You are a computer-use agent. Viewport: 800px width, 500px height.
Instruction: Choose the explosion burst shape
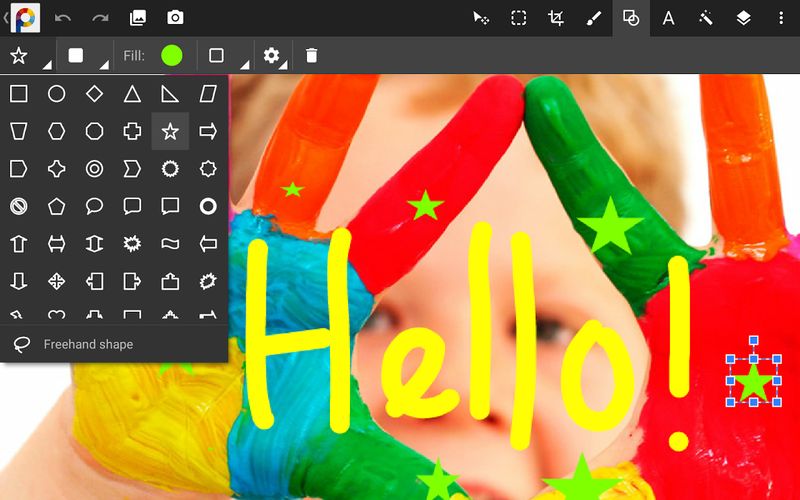coord(132,244)
